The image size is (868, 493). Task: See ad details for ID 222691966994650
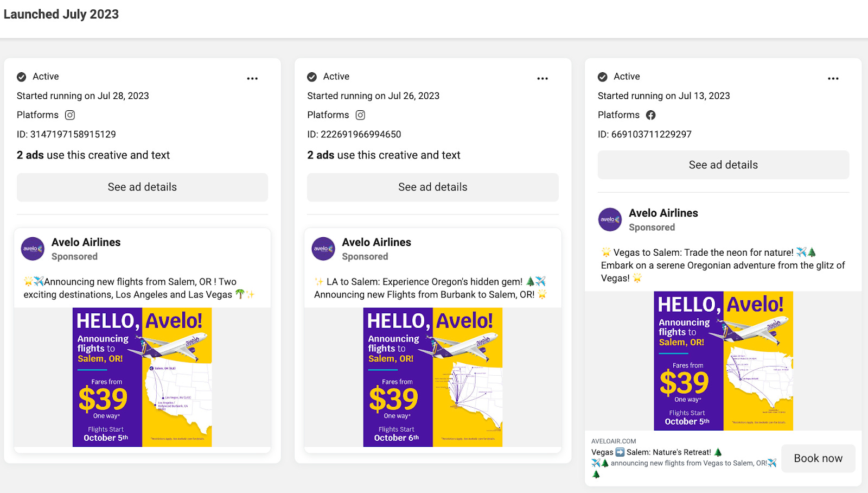click(x=433, y=187)
